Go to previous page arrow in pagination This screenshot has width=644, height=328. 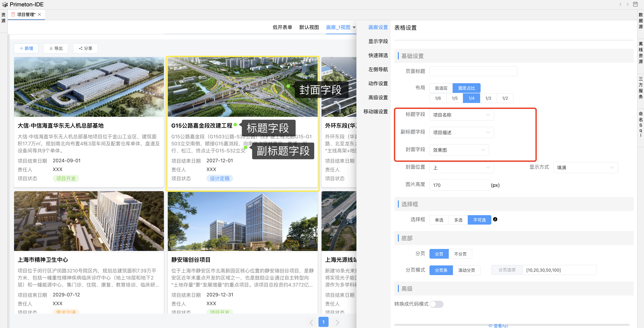[x=311, y=322]
